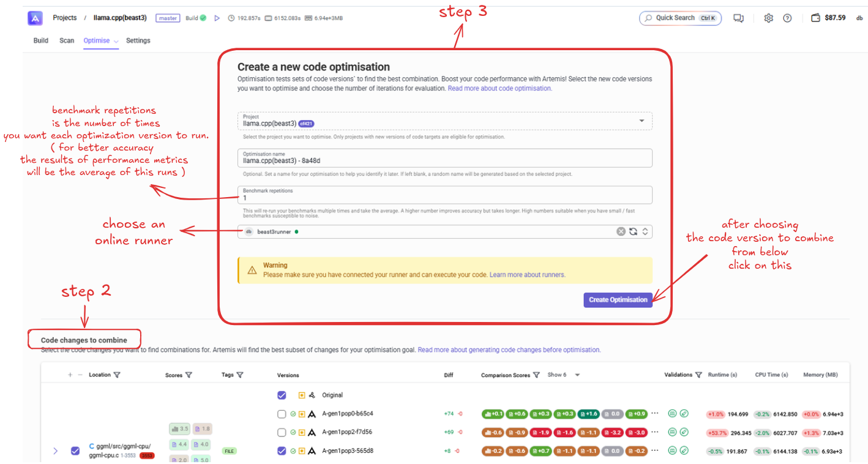This screenshot has width=868, height=464.
Task: Click the Artemis logo icon
Action: click(35, 18)
